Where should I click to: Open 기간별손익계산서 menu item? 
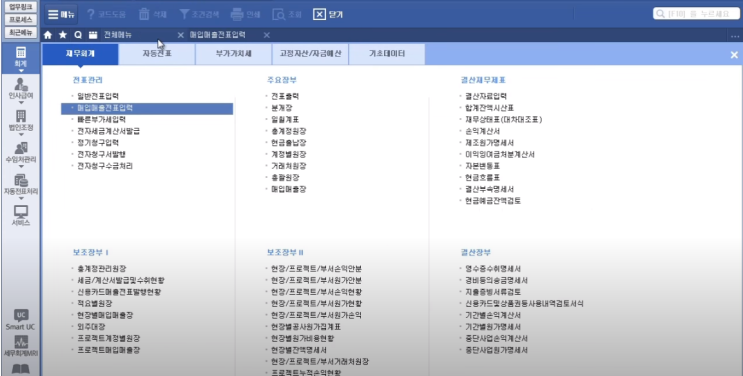coord(493,315)
